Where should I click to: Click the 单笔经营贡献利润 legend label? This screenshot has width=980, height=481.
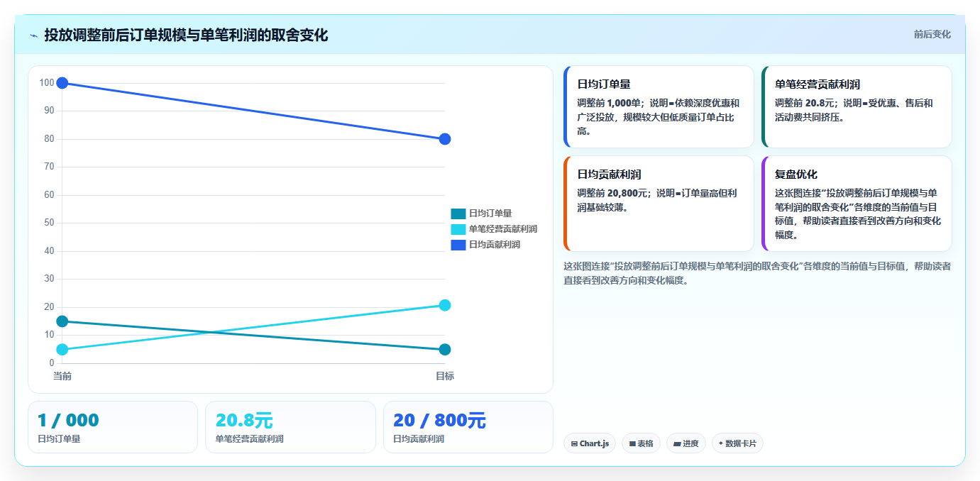pos(503,229)
